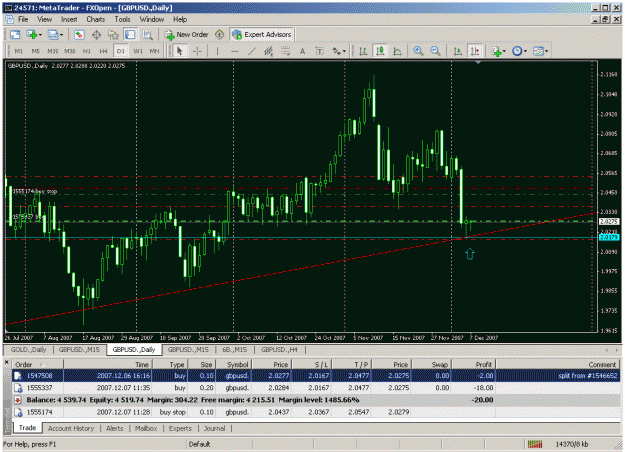The width and height of the screenshot is (625, 452).
Task: Open the Experts terminal tab
Action: 180,428
